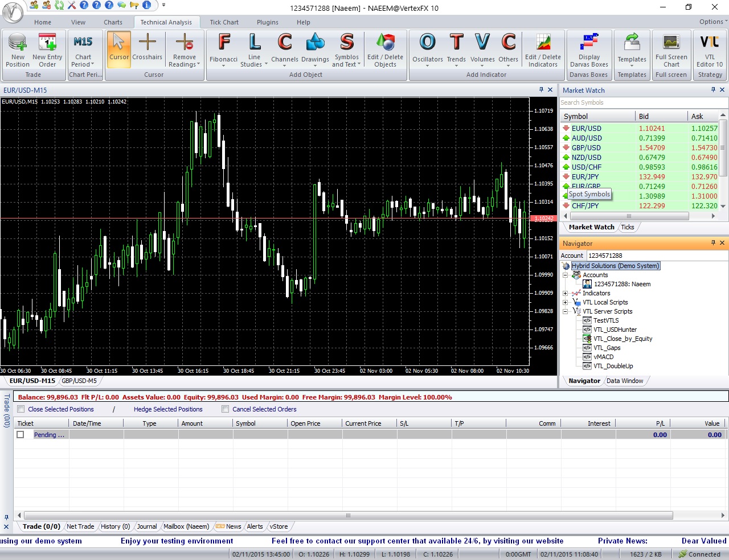Image resolution: width=729 pixels, height=560 pixels.
Task: Open New Position trade dialog
Action: [18, 50]
